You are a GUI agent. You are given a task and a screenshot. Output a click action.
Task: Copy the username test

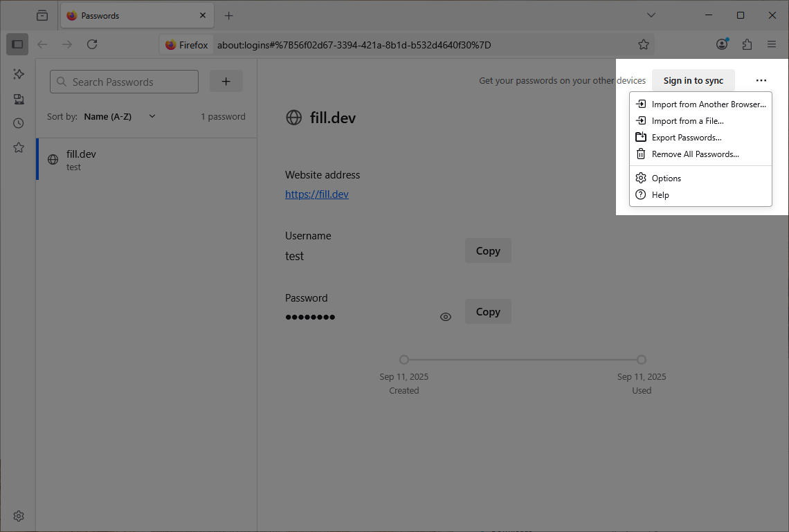point(488,250)
